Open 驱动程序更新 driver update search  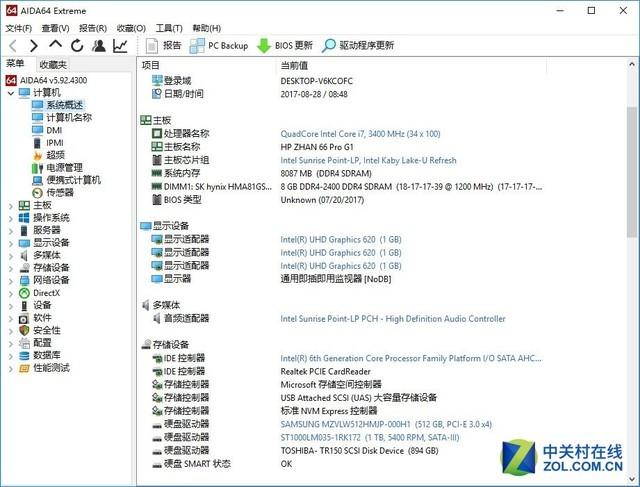tap(358, 46)
